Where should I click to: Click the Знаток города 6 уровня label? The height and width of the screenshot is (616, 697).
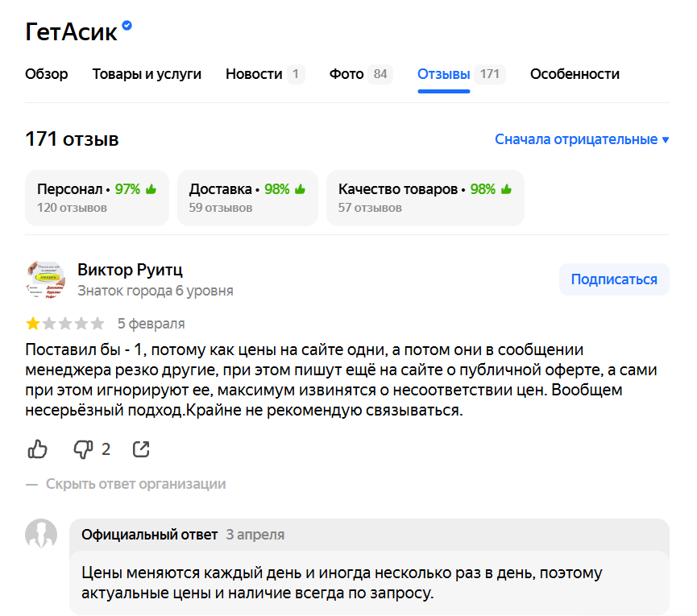[x=156, y=291]
